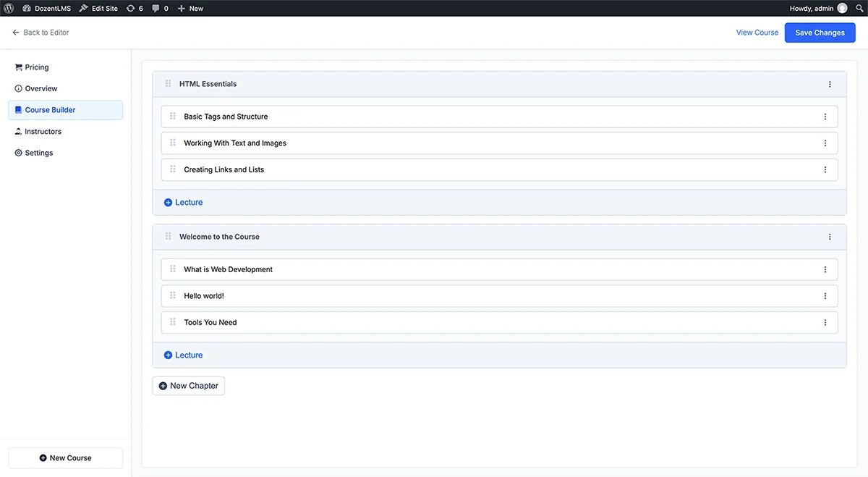The image size is (868, 477).
Task: Click the search magnifier in admin bar
Action: 859,9
